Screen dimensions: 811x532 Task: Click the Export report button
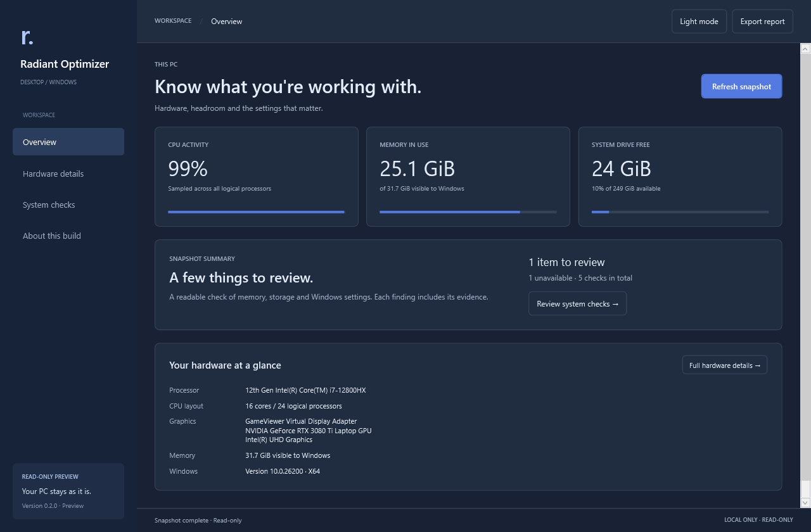(x=762, y=22)
